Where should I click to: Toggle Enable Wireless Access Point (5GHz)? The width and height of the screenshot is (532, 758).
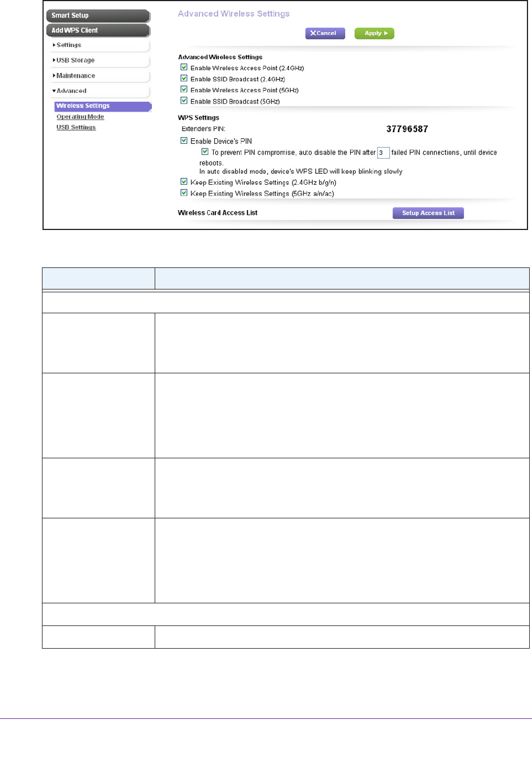184,90
